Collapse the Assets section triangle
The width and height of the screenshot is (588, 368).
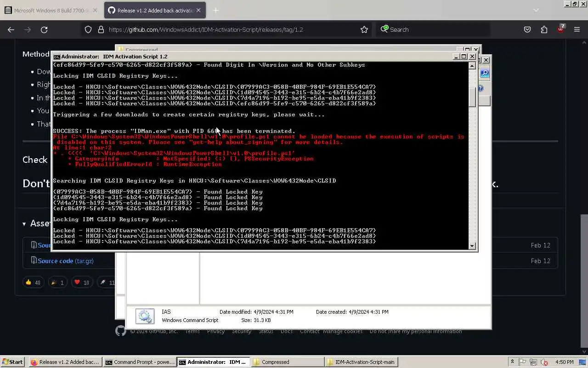pyautogui.click(x=24, y=224)
